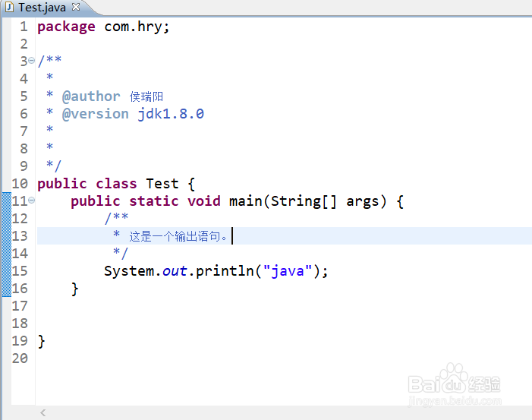
Task: Click the blue change marker beside line 13
Action: click(x=7, y=236)
